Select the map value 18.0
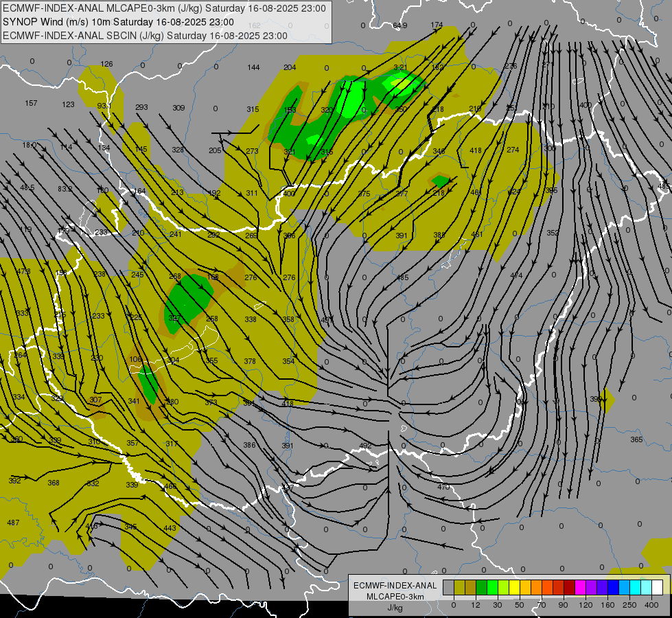 [30, 145]
